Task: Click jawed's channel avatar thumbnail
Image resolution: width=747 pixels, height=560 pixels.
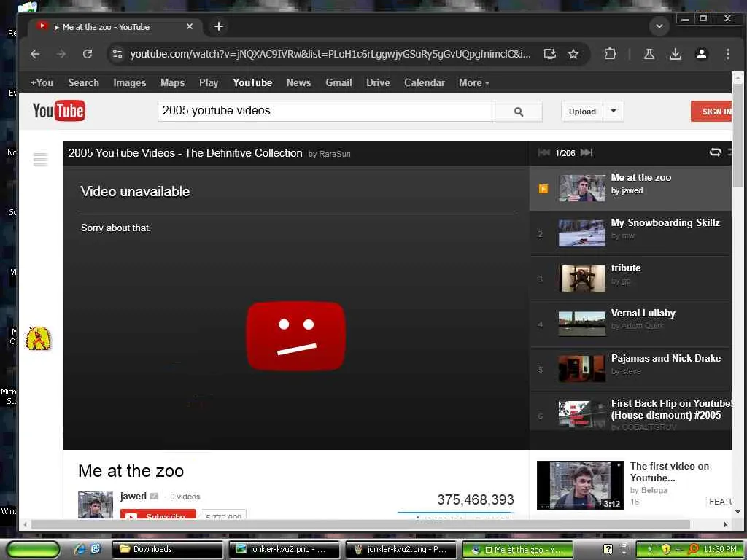Action: click(96, 505)
